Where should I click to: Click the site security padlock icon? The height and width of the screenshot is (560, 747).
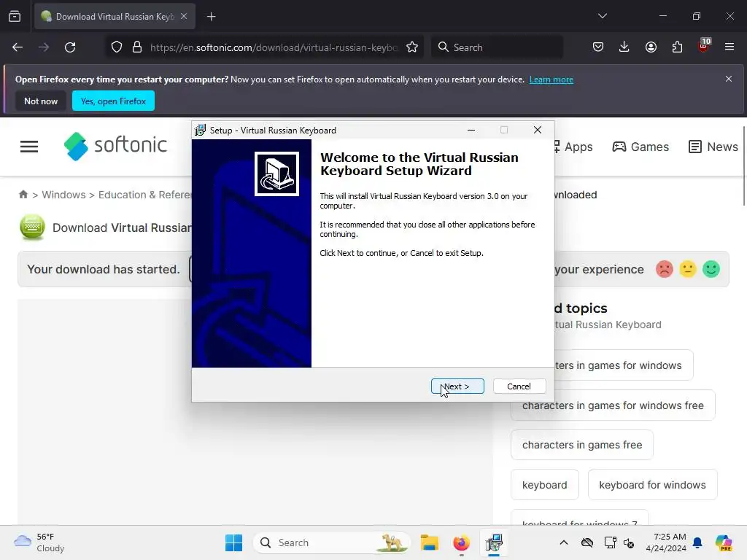(137, 47)
